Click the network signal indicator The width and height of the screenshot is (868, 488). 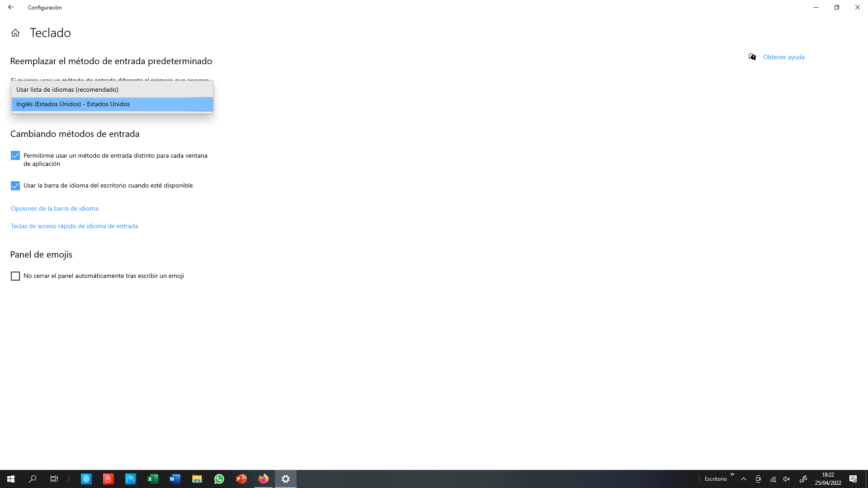click(772, 479)
